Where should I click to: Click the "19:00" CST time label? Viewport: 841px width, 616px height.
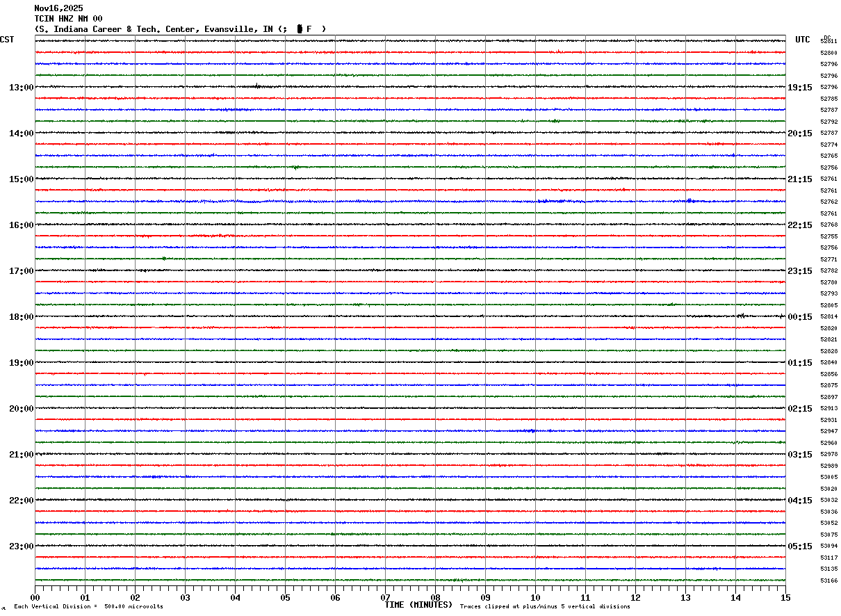[x=22, y=363]
